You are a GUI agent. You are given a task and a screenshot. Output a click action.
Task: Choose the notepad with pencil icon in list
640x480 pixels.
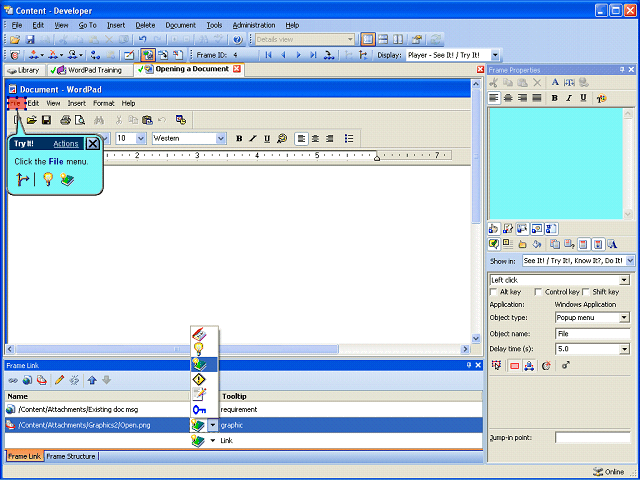(199, 395)
